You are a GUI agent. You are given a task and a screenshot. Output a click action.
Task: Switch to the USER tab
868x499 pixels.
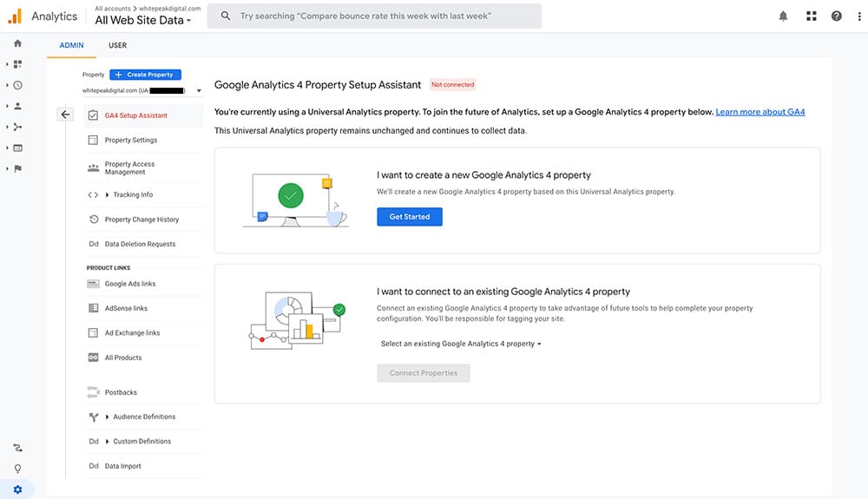pos(117,45)
